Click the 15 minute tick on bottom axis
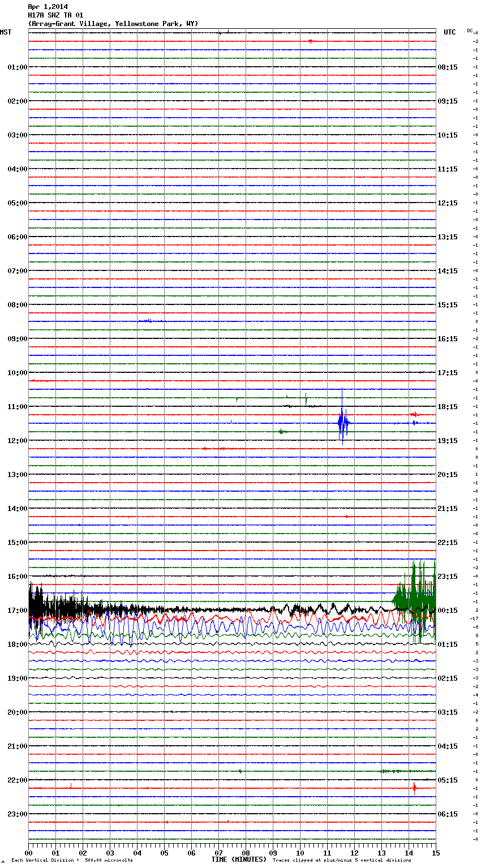Image resolution: width=481 pixels, height=868 pixels. 435,853
